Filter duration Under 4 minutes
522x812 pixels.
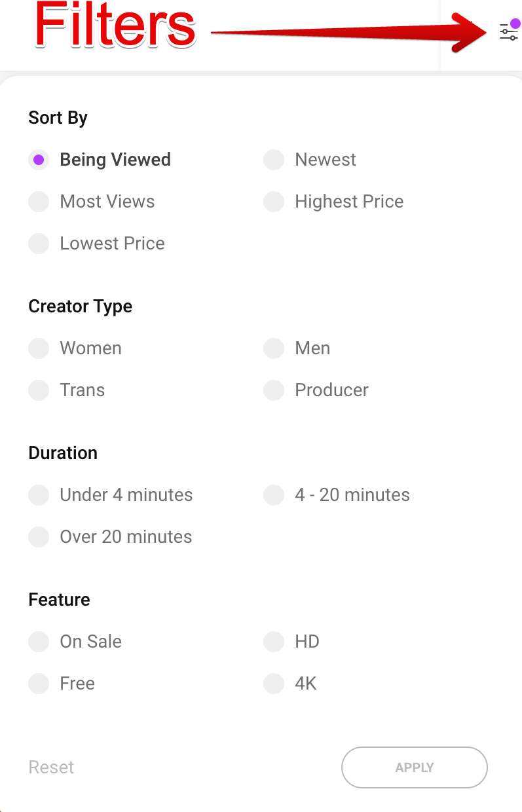pyautogui.click(x=39, y=495)
